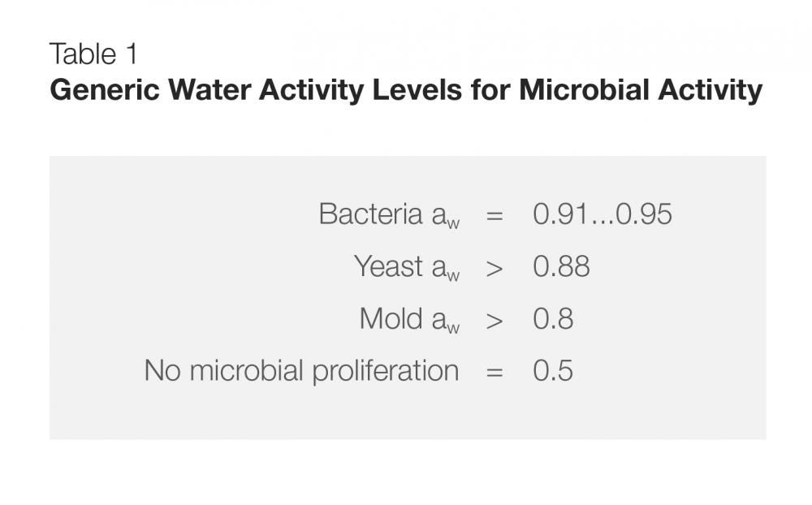The image size is (812, 505).
Task: Click the equals sign in Bacteria row
Action: click(x=495, y=216)
